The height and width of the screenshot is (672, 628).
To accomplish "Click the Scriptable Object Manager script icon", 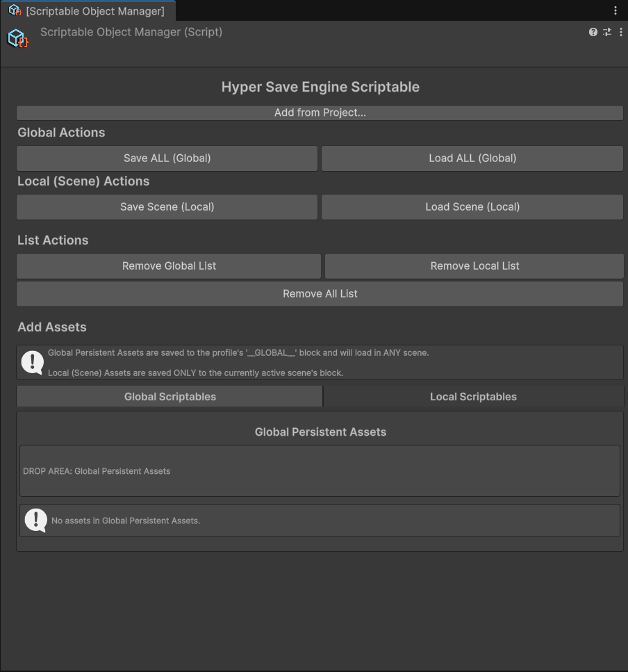I will (18, 39).
